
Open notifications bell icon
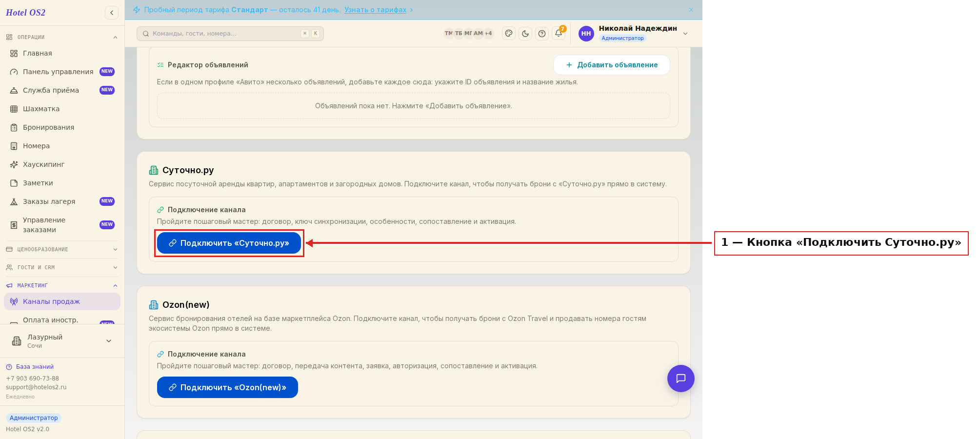[x=559, y=34]
